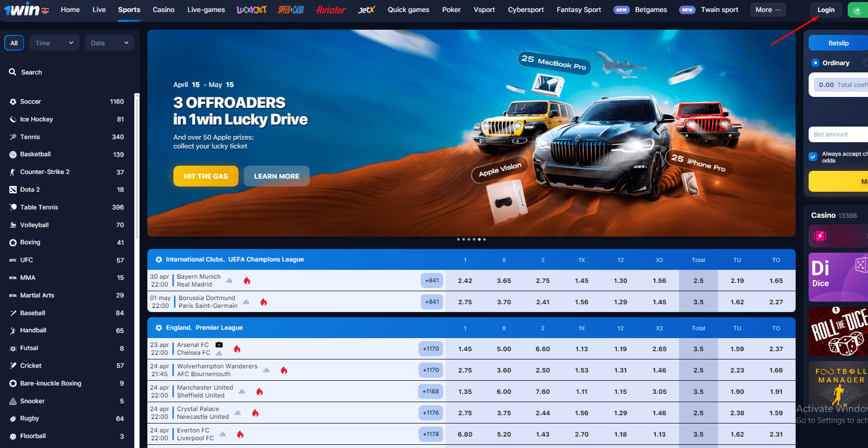The width and height of the screenshot is (868, 448).
Task: Open the Betslip tab button
Action: coord(838,43)
